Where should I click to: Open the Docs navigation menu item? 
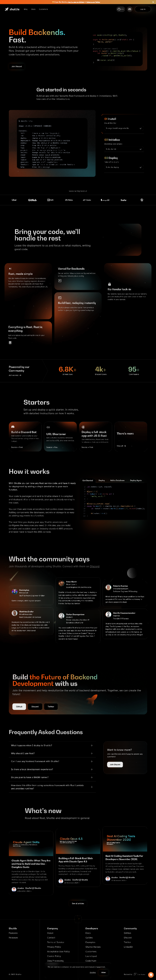[x=33, y=9]
